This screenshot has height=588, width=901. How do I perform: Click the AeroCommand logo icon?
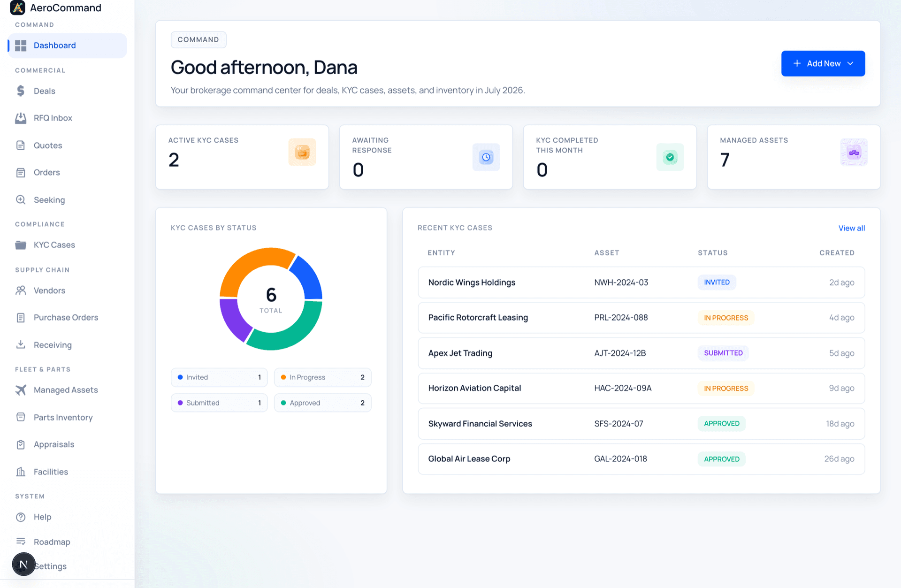(17, 8)
